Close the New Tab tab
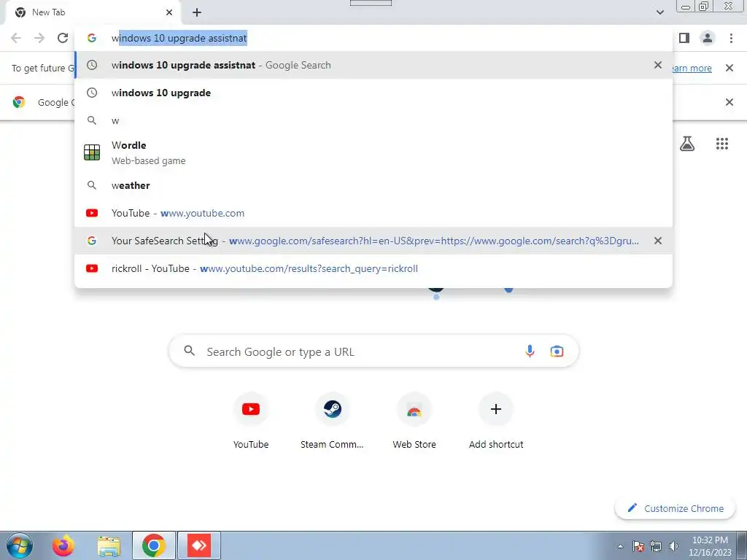 [x=169, y=12]
